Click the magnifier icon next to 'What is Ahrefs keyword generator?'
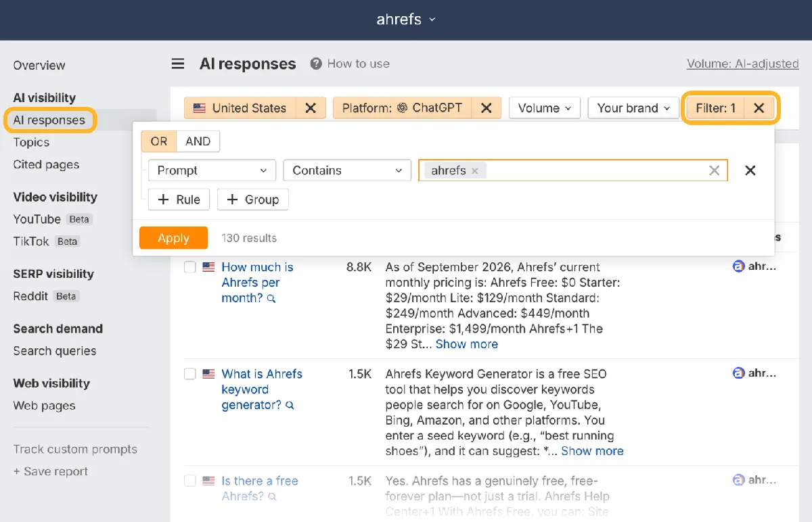The width and height of the screenshot is (812, 522). tap(290, 406)
